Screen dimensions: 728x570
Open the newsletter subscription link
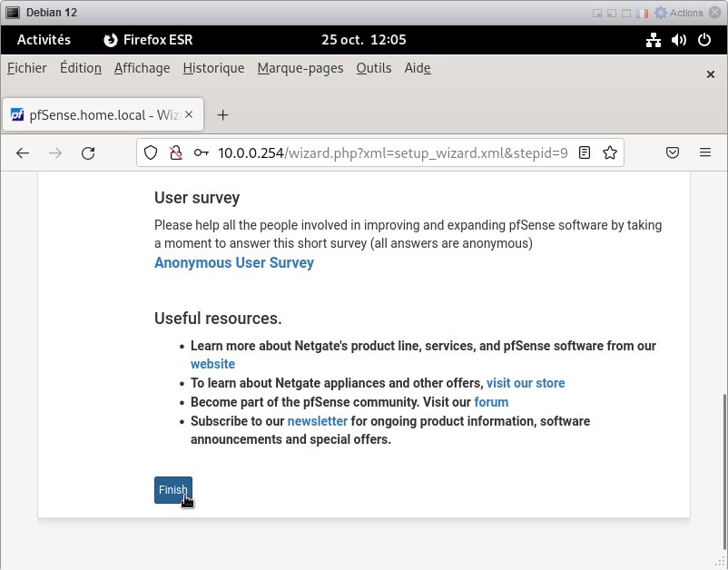(318, 421)
